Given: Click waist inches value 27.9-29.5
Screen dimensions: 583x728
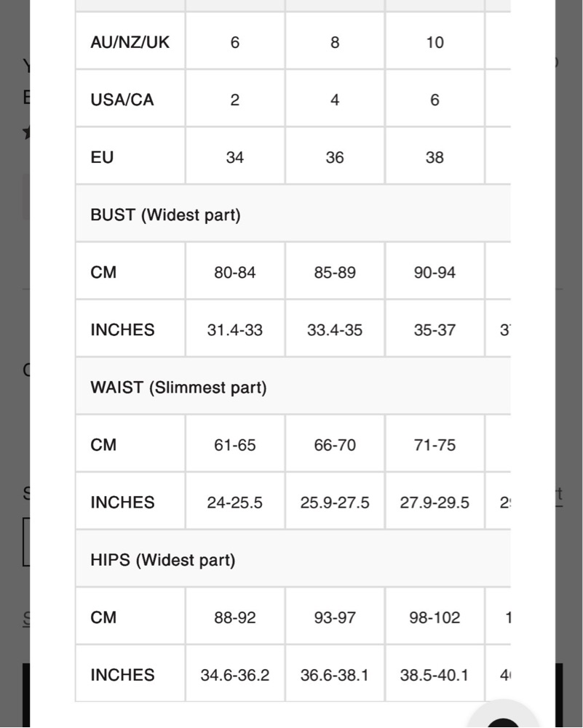Looking at the screenshot, I should (x=435, y=503).
